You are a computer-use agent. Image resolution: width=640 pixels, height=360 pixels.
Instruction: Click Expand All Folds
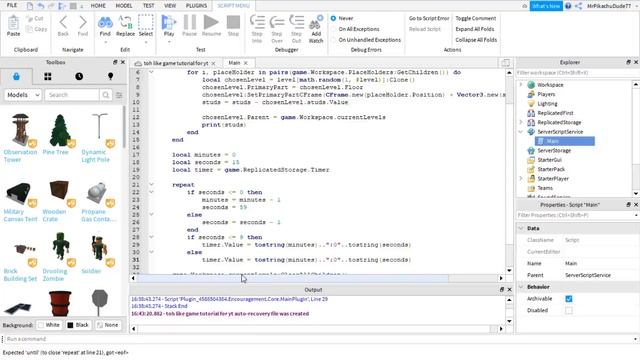point(475,29)
